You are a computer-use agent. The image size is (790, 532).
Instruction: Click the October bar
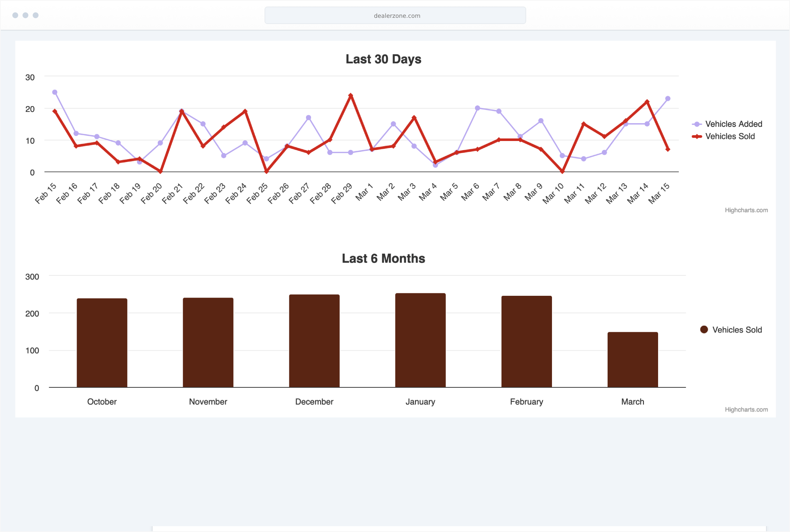click(102, 343)
